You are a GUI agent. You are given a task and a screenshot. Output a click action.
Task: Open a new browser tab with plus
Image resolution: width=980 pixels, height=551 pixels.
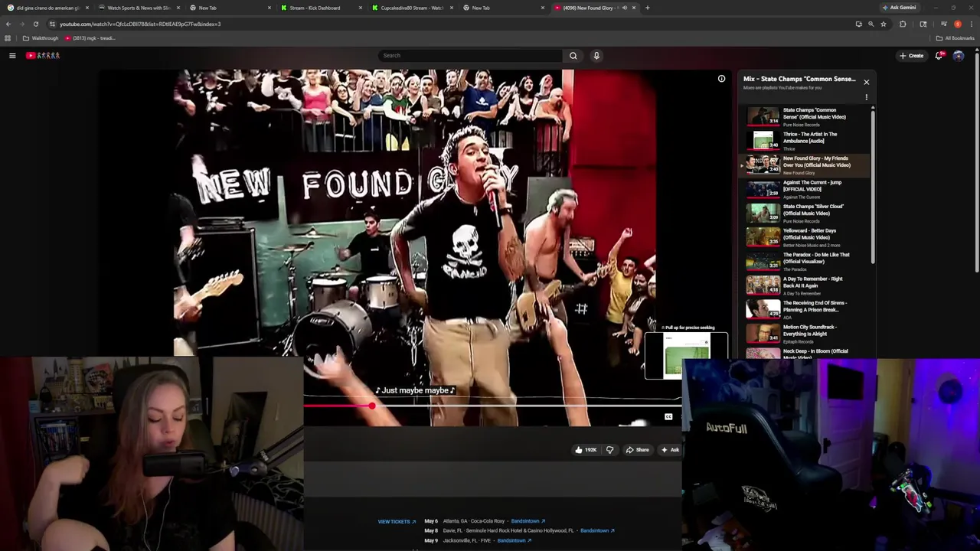click(647, 8)
